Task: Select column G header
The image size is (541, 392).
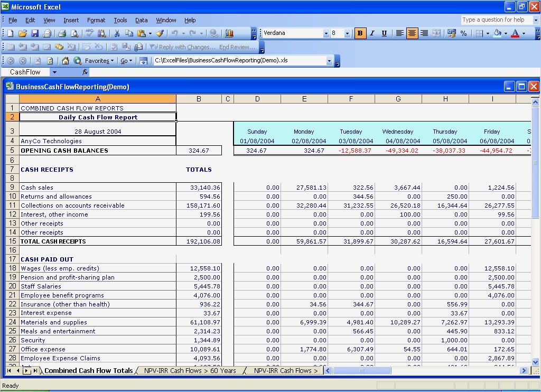Action: (x=398, y=99)
